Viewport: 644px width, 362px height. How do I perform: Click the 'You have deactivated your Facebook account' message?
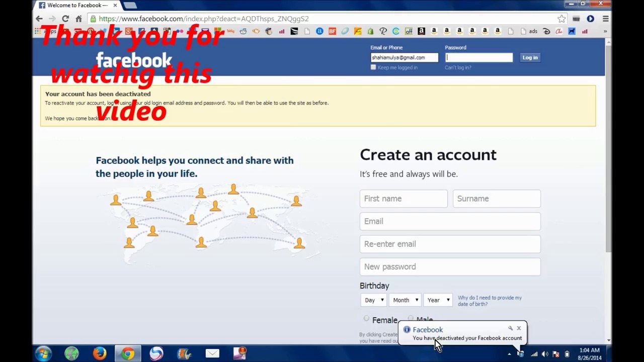[467, 338]
